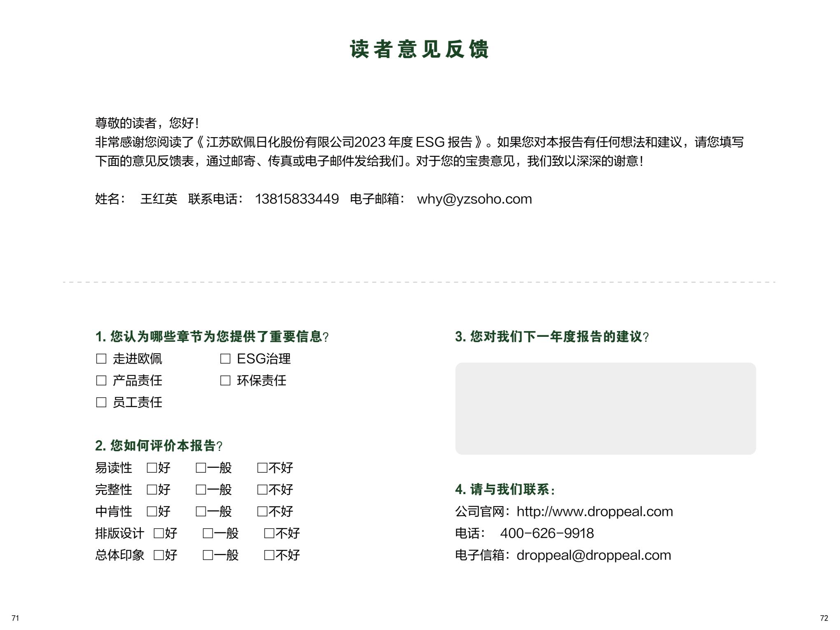Image resolution: width=840 pixels, height=630 pixels.
Task: Click heading 4. 请与我们联系
Action: 505,489
